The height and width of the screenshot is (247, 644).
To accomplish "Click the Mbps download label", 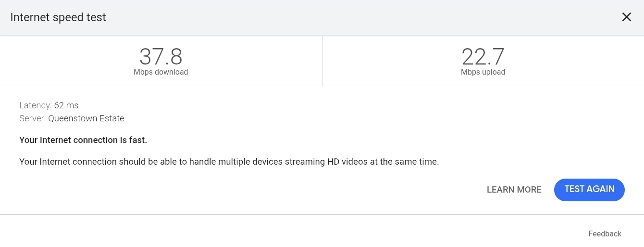I will pyautogui.click(x=161, y=72).
